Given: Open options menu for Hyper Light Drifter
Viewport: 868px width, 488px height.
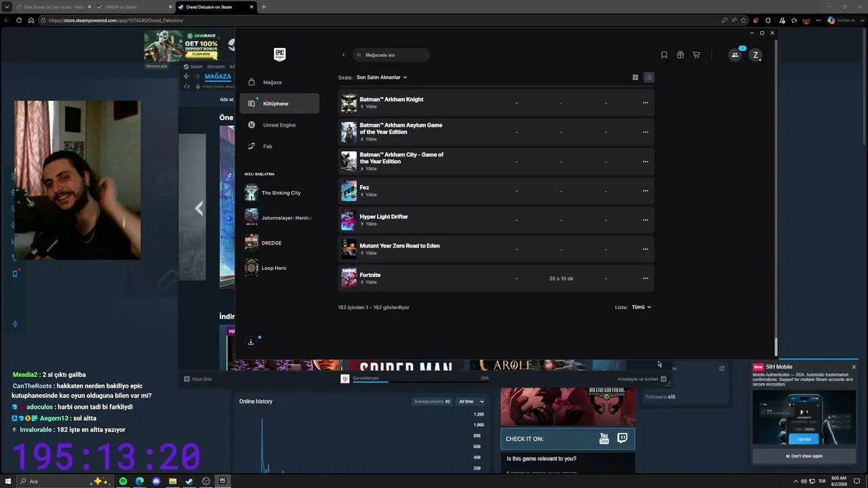Looking at the screenshot, I should tap(646, 220).
